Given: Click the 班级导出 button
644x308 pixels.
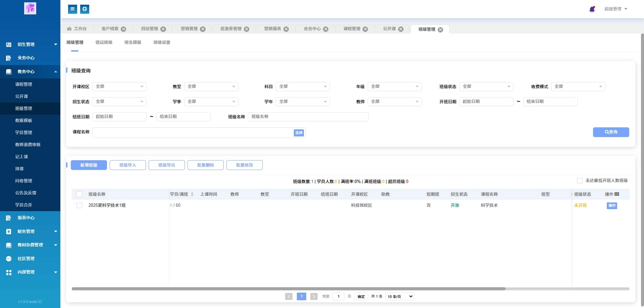Looking at the screenshot, I should 167,165.
